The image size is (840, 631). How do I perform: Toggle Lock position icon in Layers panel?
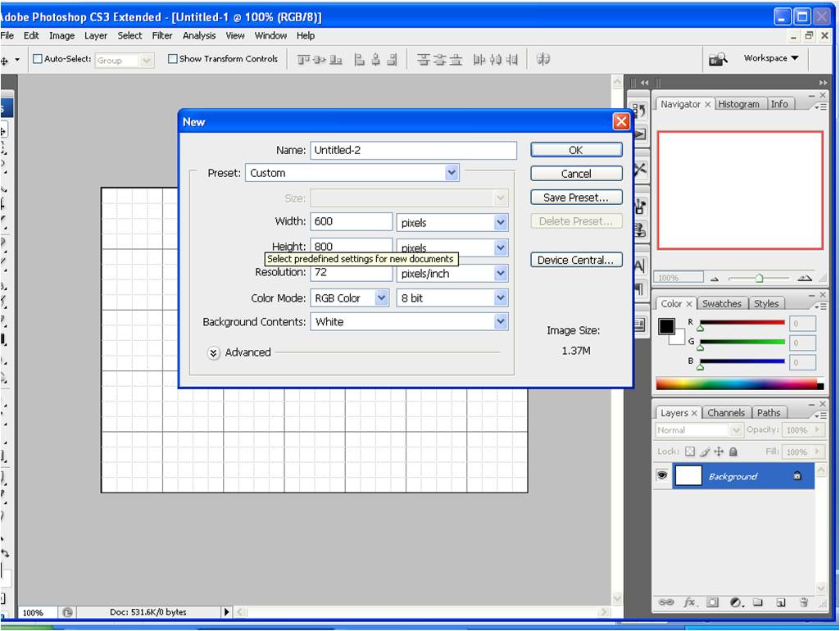[719, 452]
